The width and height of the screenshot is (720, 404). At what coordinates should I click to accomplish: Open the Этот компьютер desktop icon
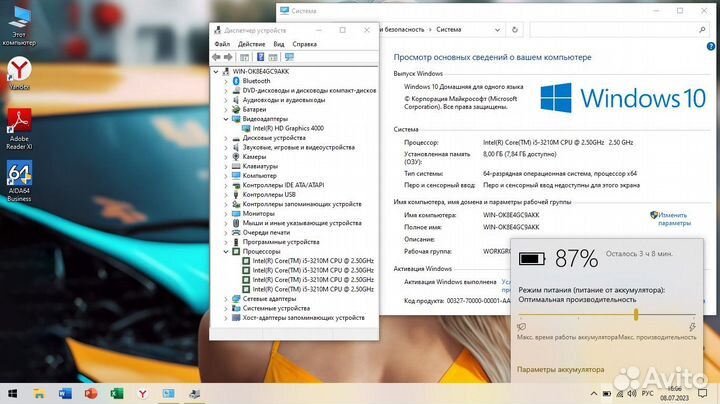(19, 26)
